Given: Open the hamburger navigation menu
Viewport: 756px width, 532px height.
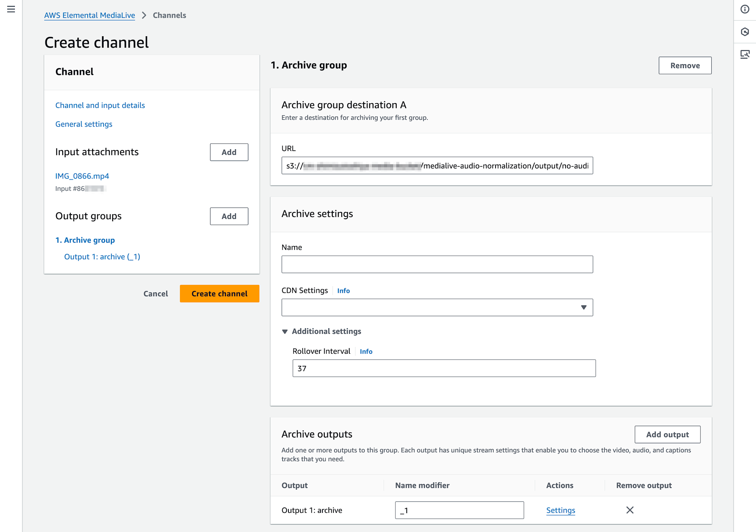Looking at the screenshot, I should tap(11, 9).
